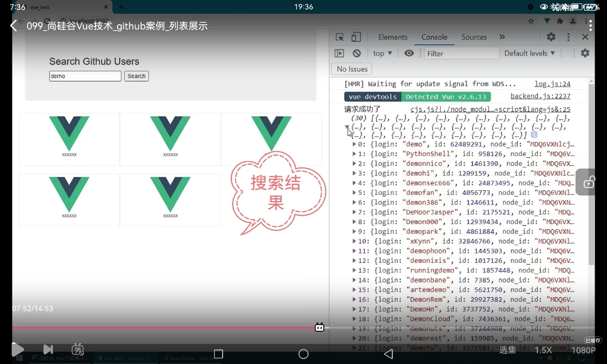607x364 pixels.
Task: Seek with the video progress bar handle
Action: pyautogui.click(x=319, y=327)
